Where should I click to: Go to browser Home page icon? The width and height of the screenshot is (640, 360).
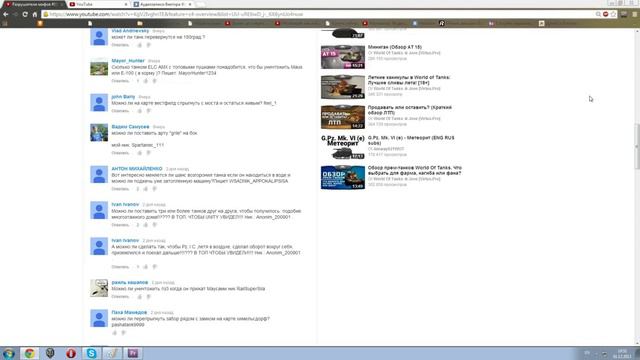coord(35,14)
